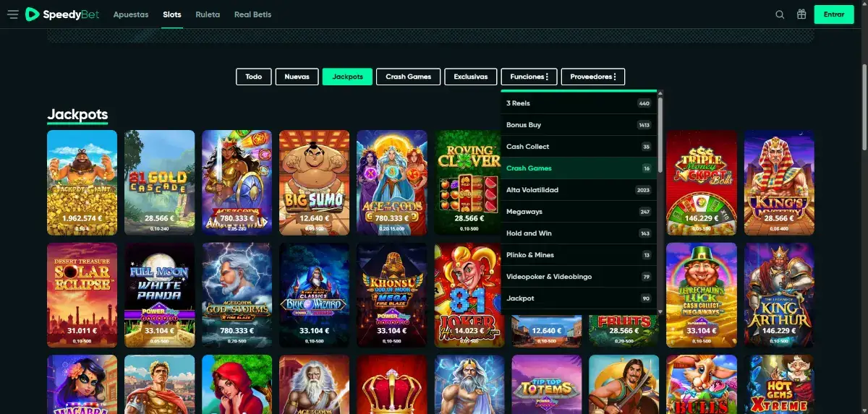Open the Khonsu God of Moon game
This screenshot has height=414, width=868.
pyautogui.click(x=391, y=295)
